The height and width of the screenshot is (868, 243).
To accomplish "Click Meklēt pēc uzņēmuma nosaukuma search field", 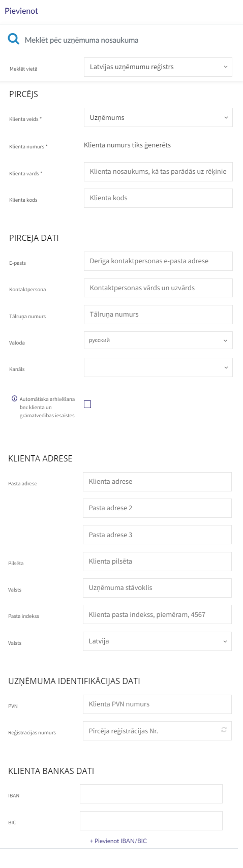I will (x=81, y=40).
